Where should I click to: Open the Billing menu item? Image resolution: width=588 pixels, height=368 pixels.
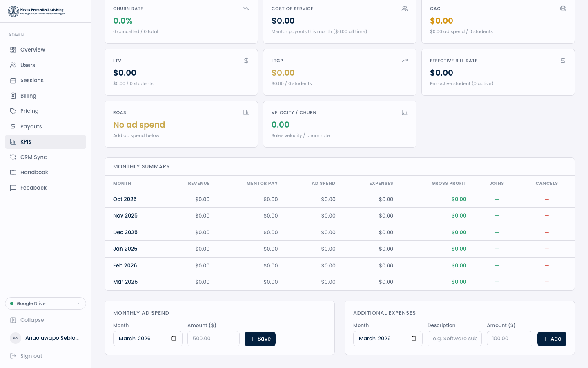click(28, 96)
